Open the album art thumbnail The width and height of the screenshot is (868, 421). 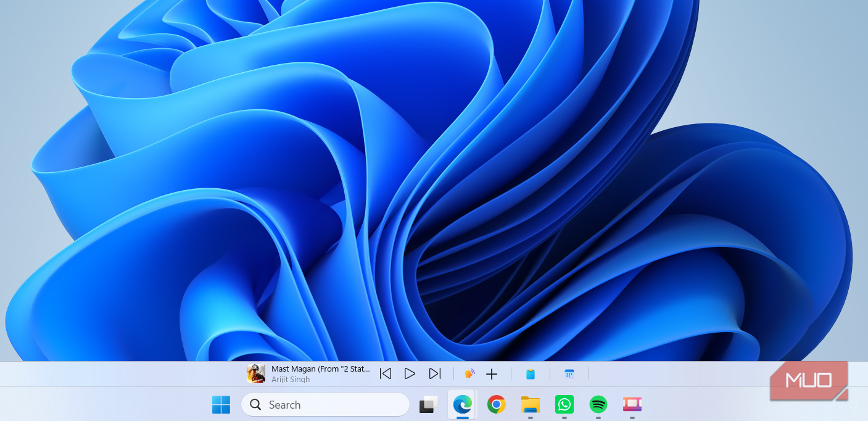tap(256, 373)
